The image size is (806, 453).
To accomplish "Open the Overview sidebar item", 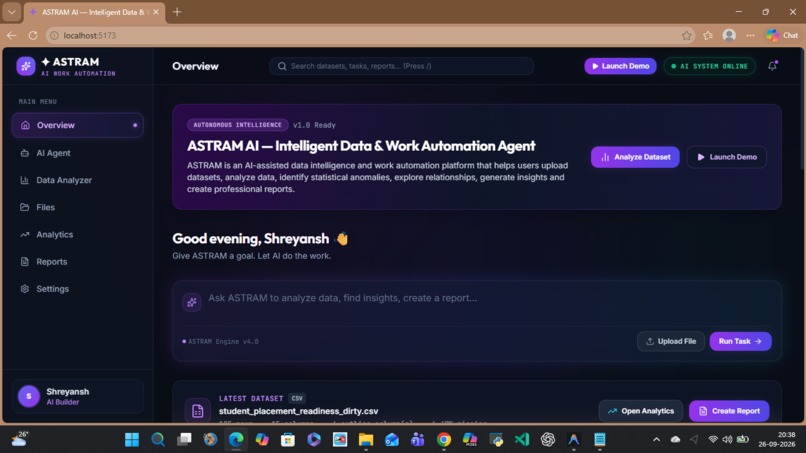I will 78,125.
